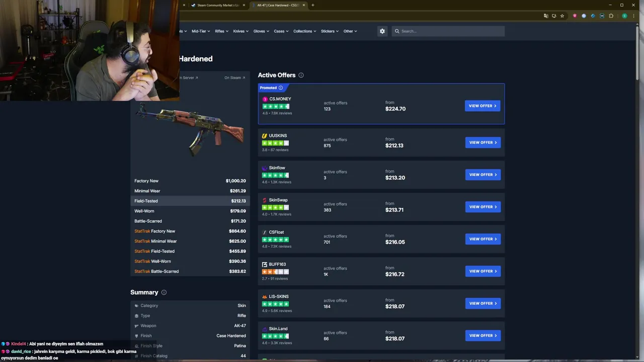This screenshot has width=644, height=362.
Task: Select the StatTrak Battle-Scarred row
Action: click(190, 271)
